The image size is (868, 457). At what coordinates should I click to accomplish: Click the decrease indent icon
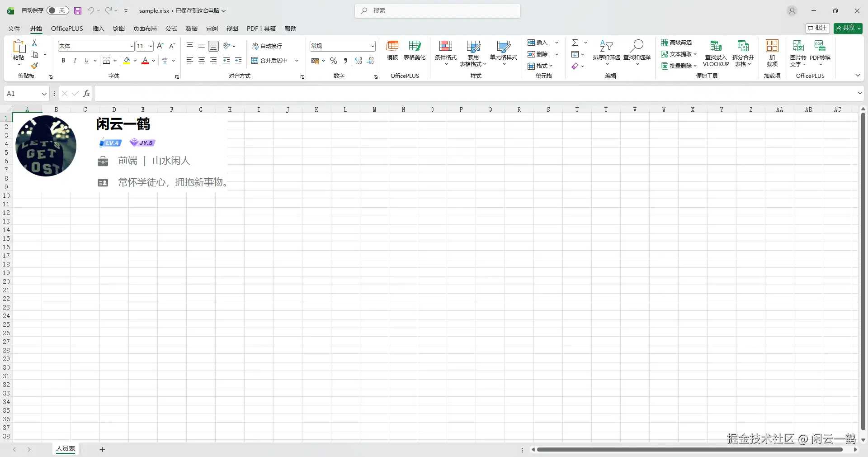point(226,61)
